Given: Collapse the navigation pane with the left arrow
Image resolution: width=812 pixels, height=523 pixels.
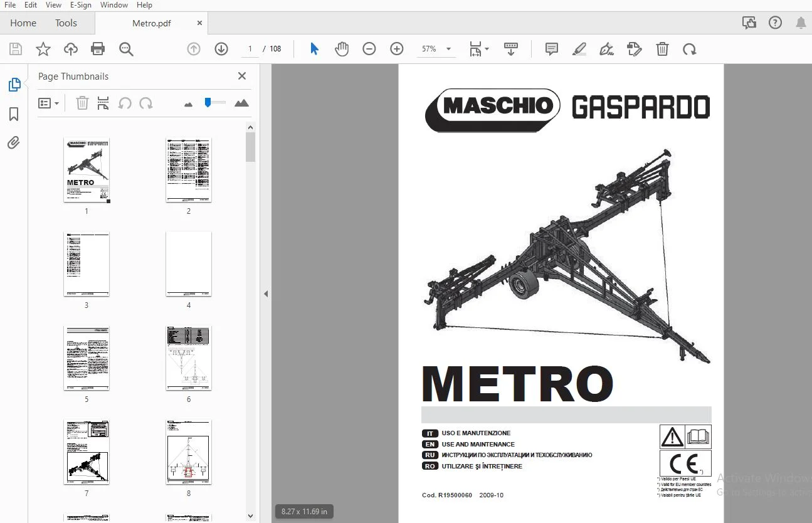Looking at the screenshot, I should point(266,293).
